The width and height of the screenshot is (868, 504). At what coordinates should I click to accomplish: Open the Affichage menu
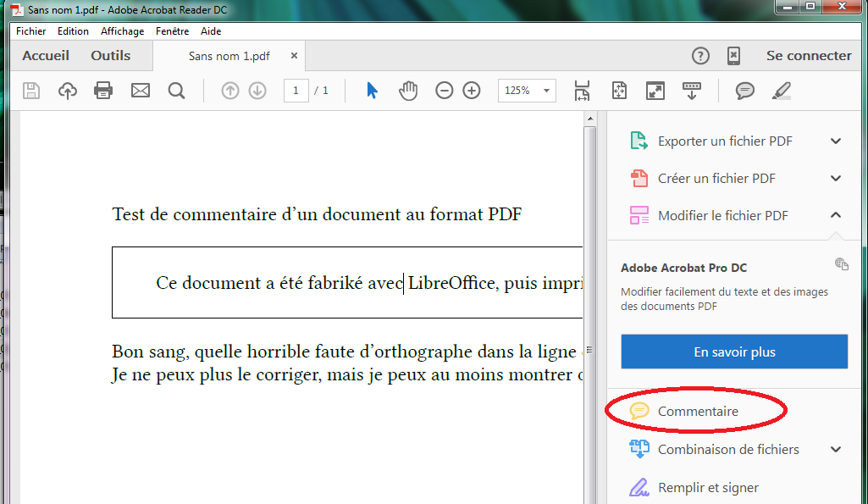(x=122, y=31)
